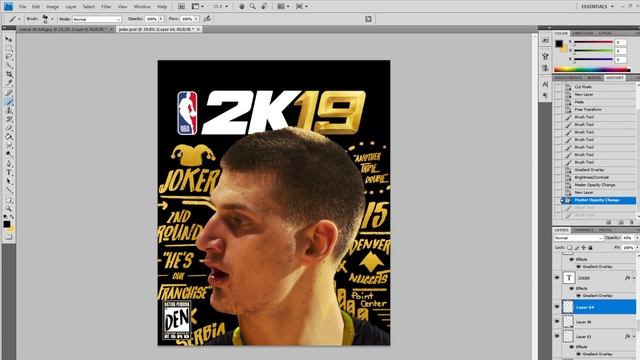Click the Launch Bridge icon
The width and height of the screenshot is (640, 360).
[182, 7]
